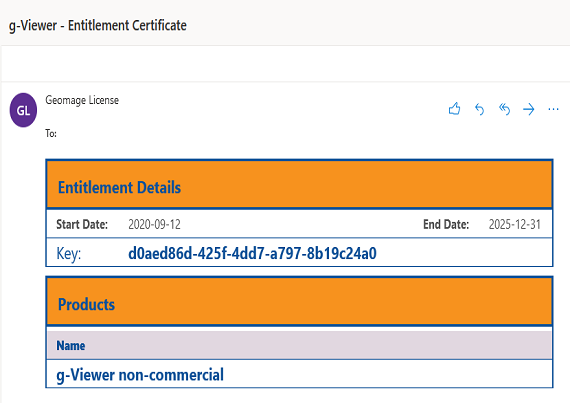Click the Geomage License sender name
Viewport: 570px width, 403px height.
[82, 100]
